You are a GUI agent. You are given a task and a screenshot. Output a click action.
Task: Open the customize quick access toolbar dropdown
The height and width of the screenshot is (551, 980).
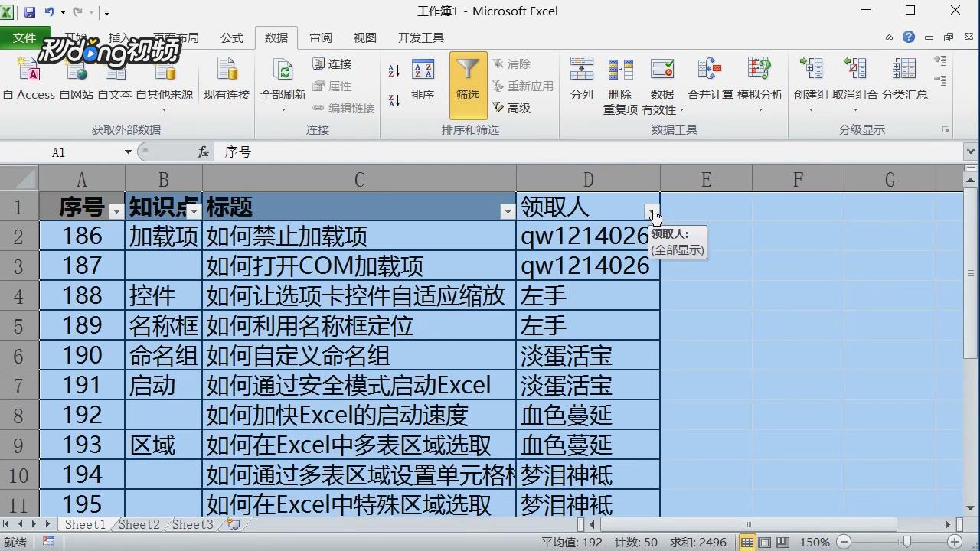pyautogui.click(x=106, y=12)
